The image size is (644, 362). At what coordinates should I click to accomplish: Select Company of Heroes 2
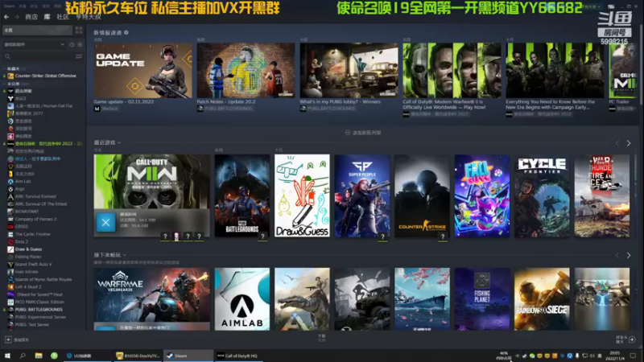(35, 219)
